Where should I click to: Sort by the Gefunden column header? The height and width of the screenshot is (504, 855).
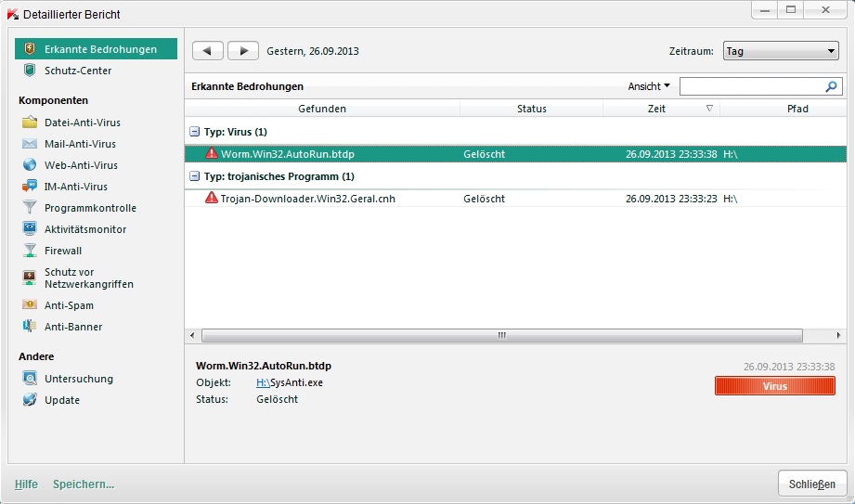[x=322, y=109]
